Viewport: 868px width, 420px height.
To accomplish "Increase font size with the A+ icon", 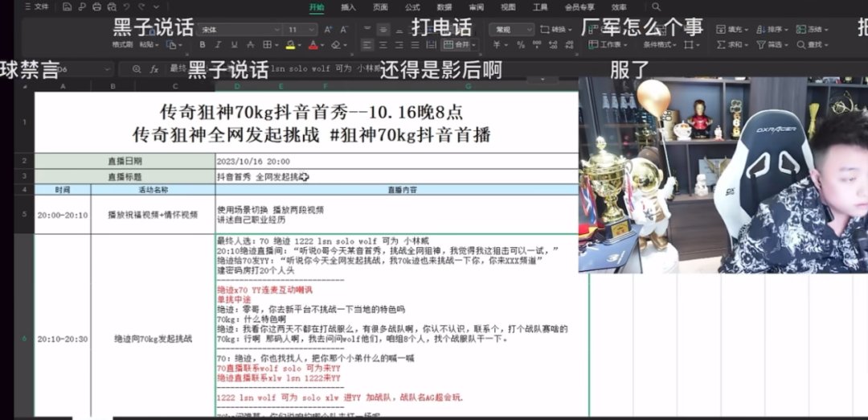I will tap(329, 30).
